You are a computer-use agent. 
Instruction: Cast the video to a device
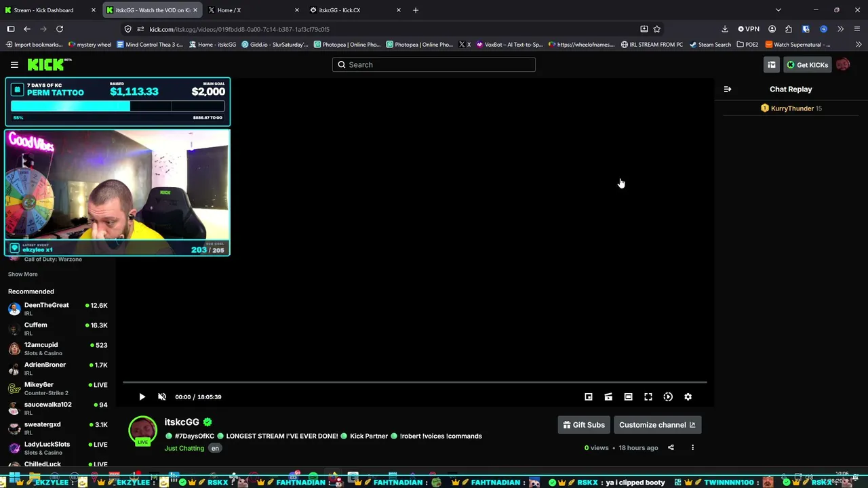pyautogui.click(x=608, y=397)
